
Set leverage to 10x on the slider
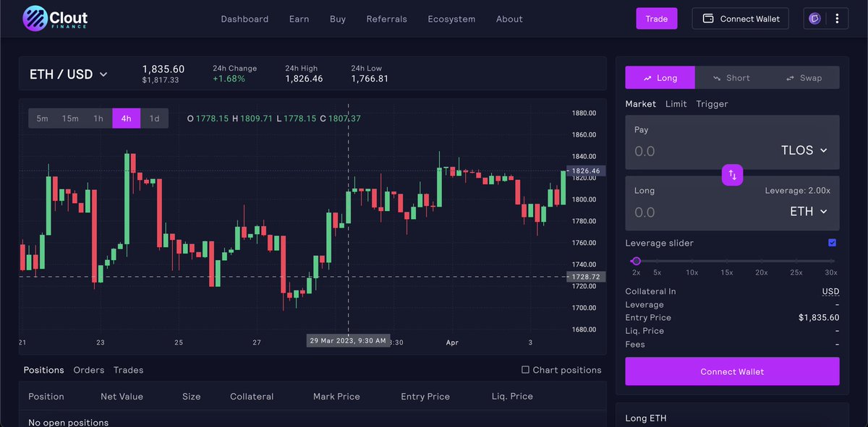692,262
